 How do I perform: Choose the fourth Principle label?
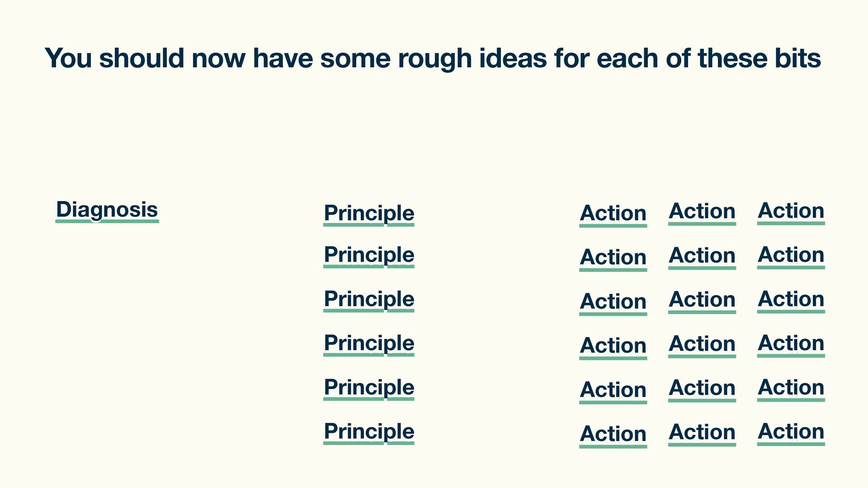pyautogui.click(x=369, y=344)
